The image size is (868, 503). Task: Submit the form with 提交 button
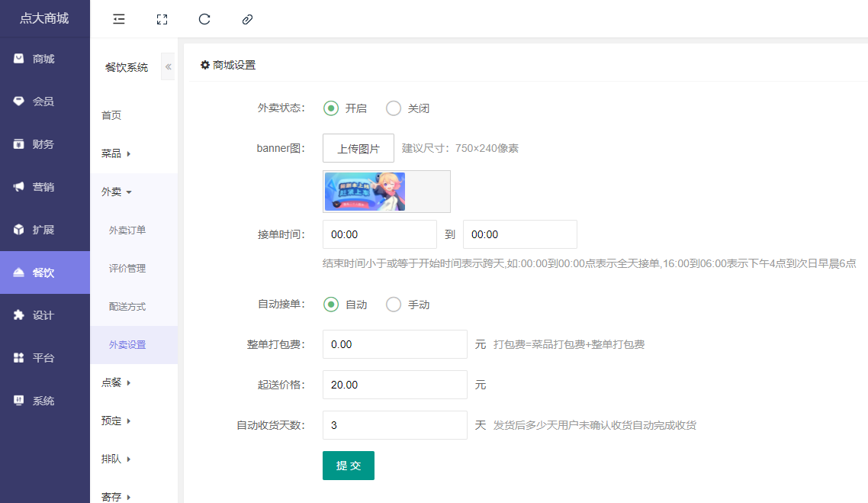(349, 466)
